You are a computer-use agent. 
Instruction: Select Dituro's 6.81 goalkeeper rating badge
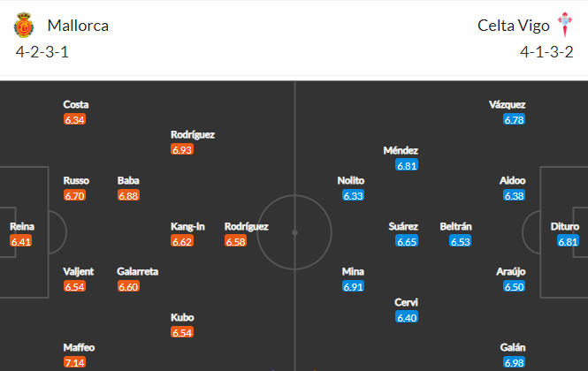click(x=568, y=241)
